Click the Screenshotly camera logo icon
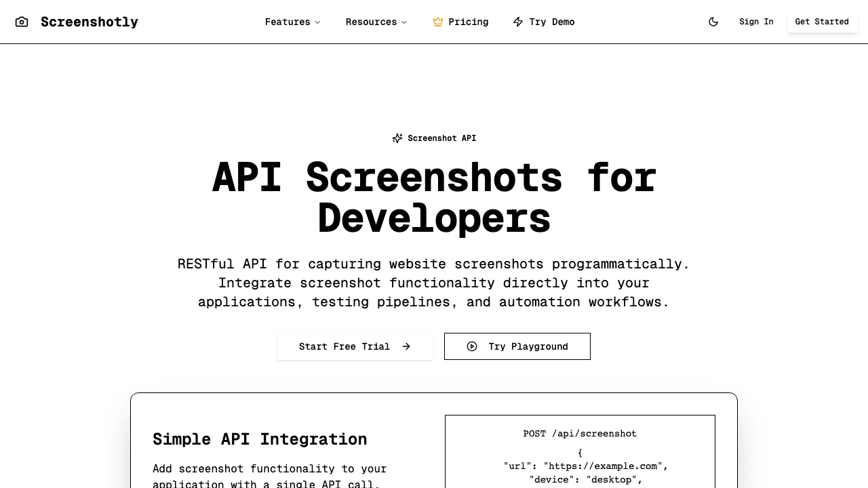This screenshot has height=488, width=868. coord(22,22)
